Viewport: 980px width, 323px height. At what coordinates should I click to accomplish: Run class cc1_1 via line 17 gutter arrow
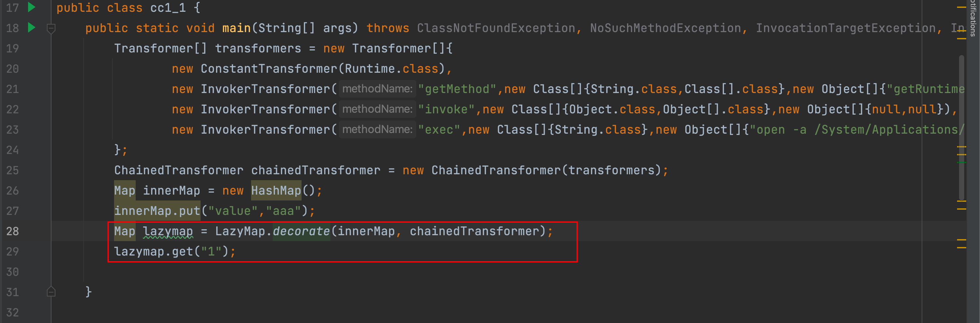tap(31, 7)
